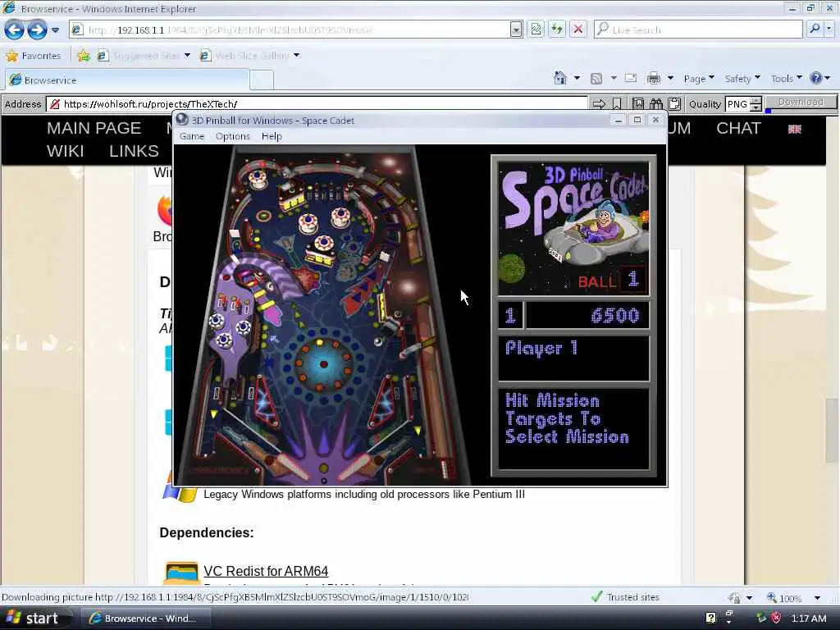This screenshot has width=840, height=630.
Task: Click the RSS feeds icon
Action: [x=596, y=79]
